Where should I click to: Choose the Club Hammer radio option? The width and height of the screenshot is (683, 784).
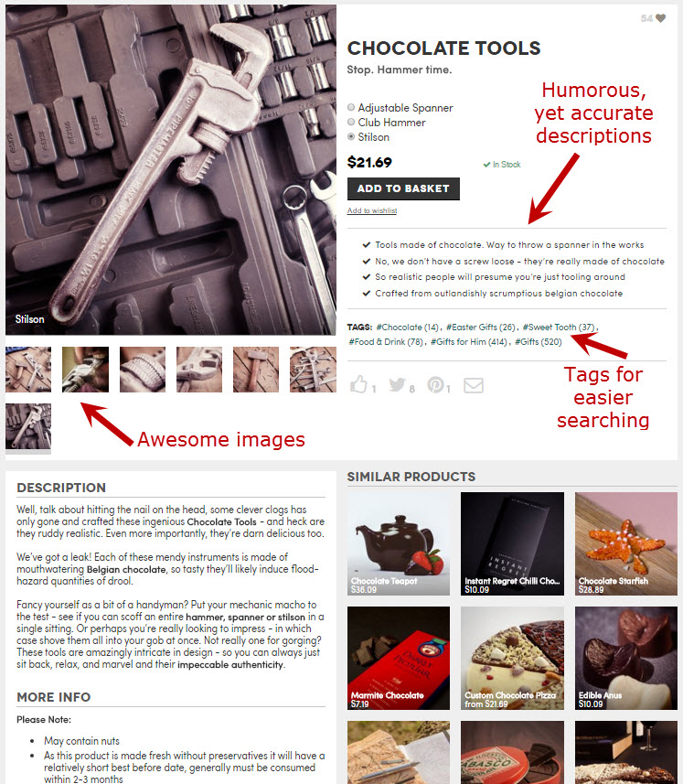[351, 122]
